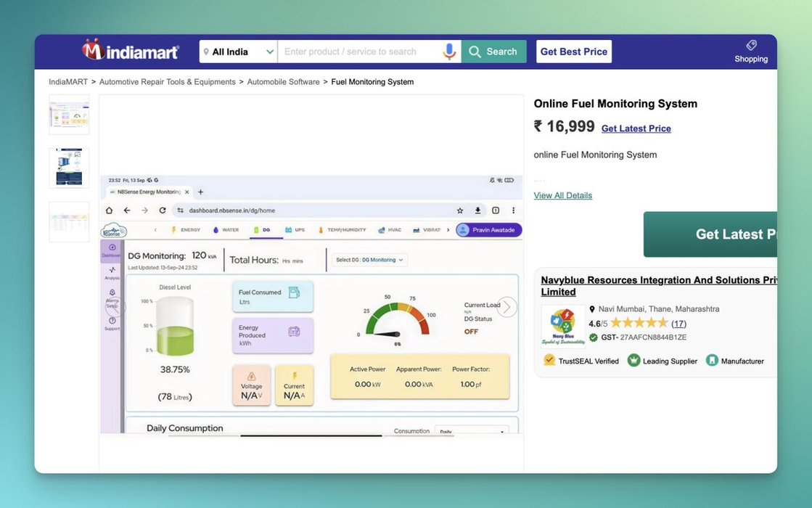812x508 pixels.
Task: Click the next image arrow on product photo
Action: [507, 307]
